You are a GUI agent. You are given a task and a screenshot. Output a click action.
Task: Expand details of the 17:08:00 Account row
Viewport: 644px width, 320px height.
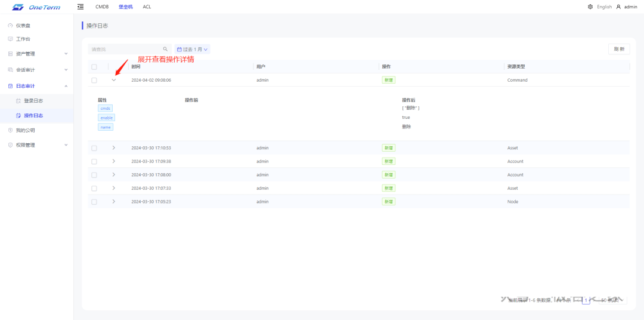coord(114,174)
